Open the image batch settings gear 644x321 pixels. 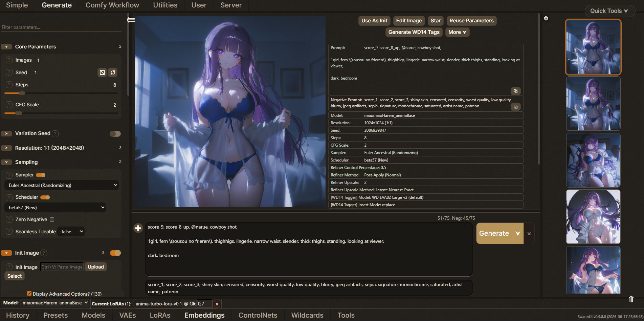coord(546,18)
